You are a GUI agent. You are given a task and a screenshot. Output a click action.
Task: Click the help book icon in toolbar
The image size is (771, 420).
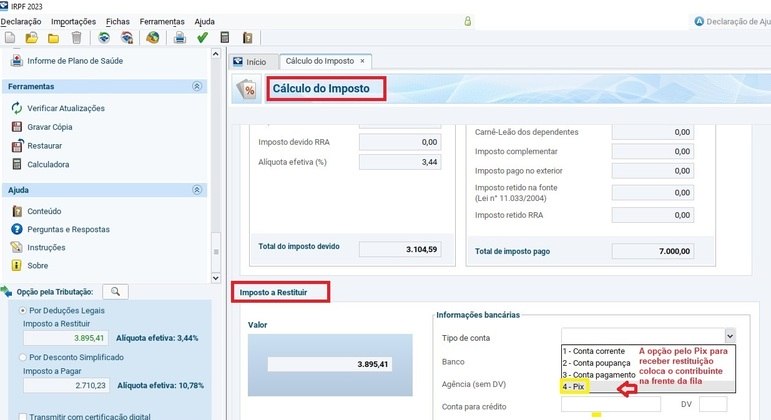pos(248,38)
